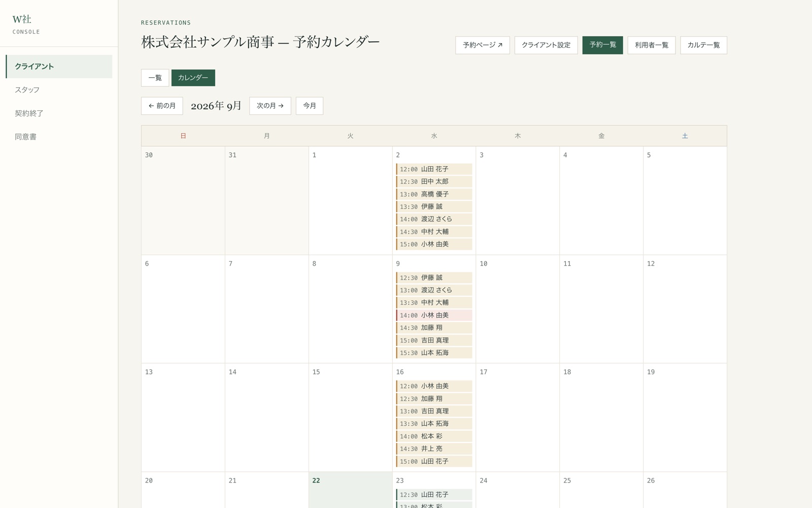Open Sept 16 15:00 山田 花子 reservation

tap(434, 461)
